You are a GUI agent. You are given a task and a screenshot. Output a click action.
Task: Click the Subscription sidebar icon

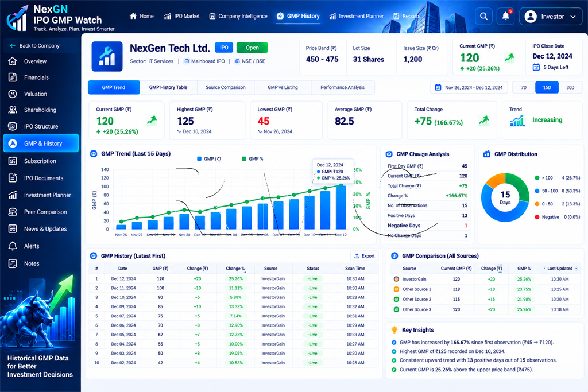pos(13,161)
